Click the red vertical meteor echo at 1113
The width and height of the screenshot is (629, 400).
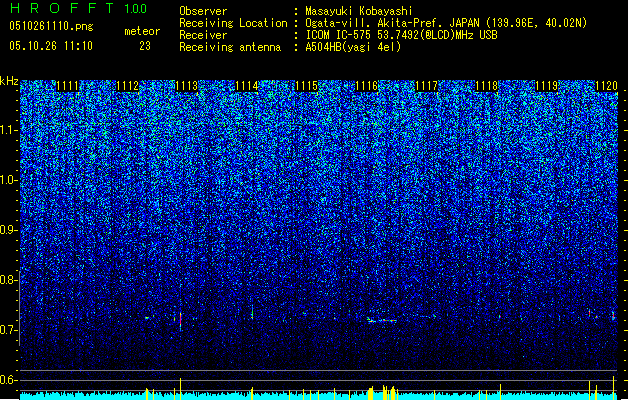[x=181, y=321]
